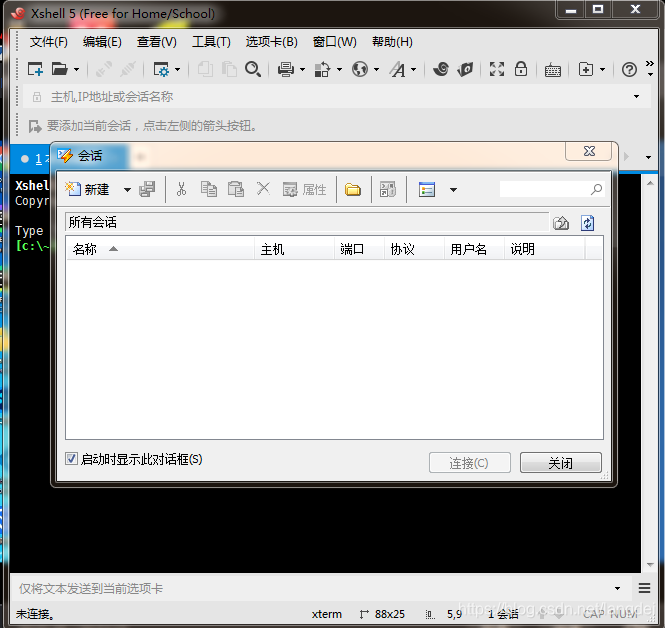Open the 窗口(W) menu
665x628 pixels.
click(x=335, y=42)
